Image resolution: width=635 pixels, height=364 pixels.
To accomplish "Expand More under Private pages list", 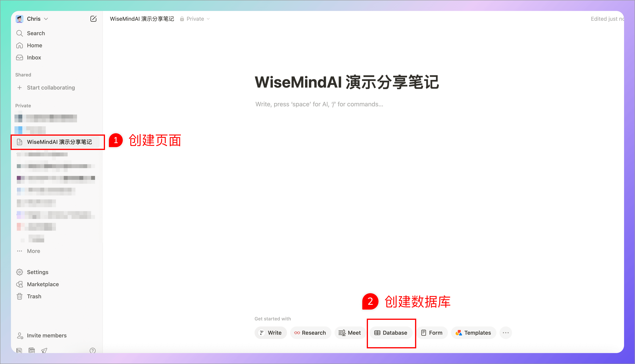I will 33,251.
